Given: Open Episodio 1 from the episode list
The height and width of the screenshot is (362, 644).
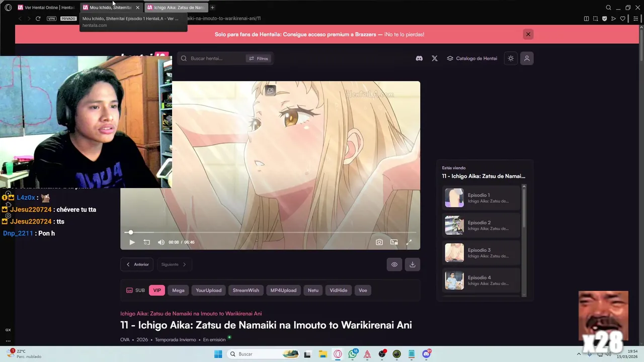Looking at the screenshot, I should (x=481, y=198).
